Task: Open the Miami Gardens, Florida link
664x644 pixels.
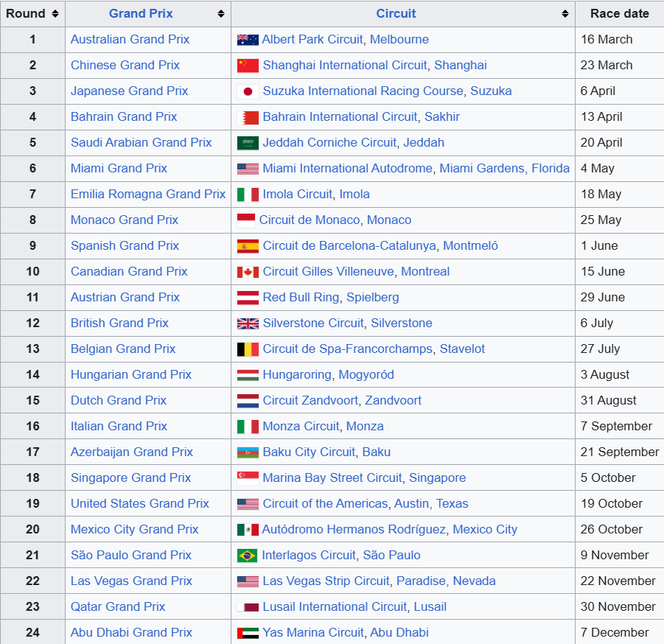Action: tap(504, 169)
